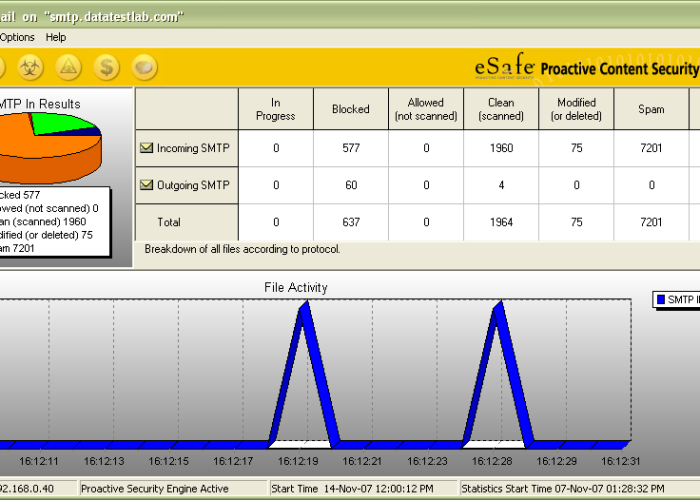Image resolution: width=700 pixels, height=500 pixels.
Task: Select the Outgoing SMTP row label
Action: 192,185
